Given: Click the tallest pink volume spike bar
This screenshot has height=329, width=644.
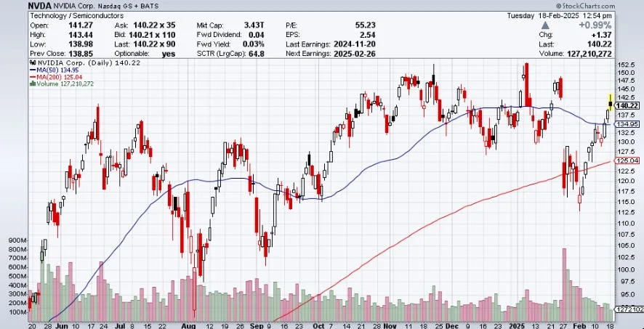Looking at the screenshot, I should 564,285.
